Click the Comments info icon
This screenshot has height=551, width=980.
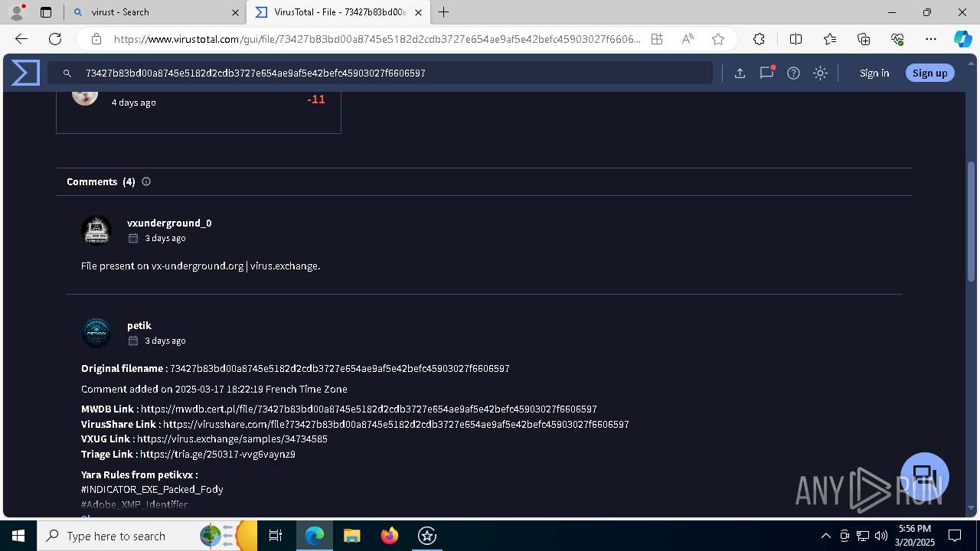point(146,181)
